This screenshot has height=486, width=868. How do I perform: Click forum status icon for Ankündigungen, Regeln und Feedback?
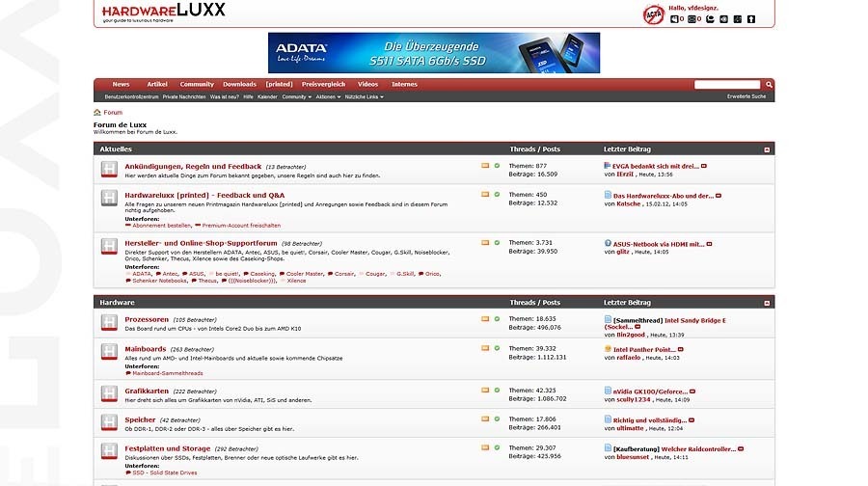[109, 170]
